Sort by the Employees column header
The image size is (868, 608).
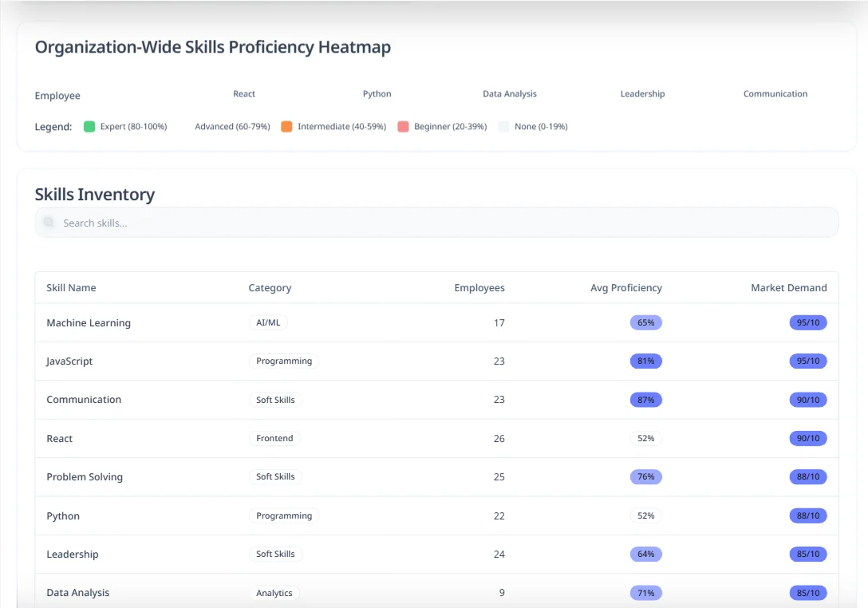(x=479, y=288)
